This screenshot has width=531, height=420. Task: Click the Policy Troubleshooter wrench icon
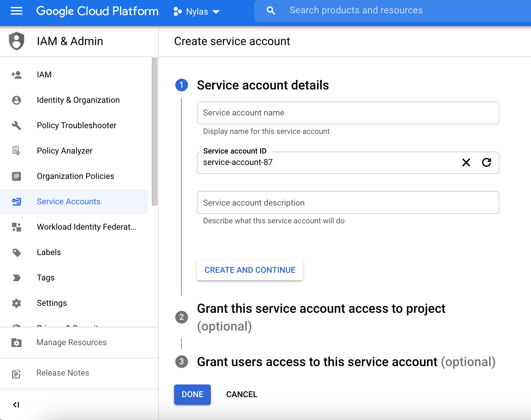click(16, 125)
